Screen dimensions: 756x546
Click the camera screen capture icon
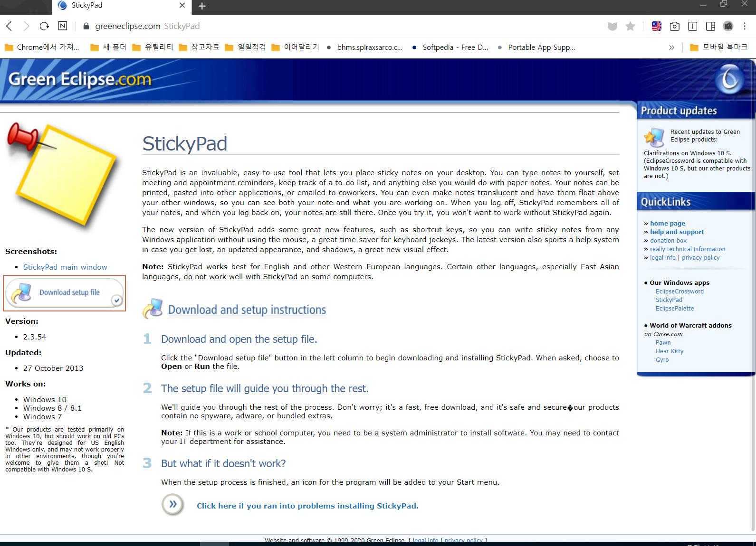click(675, 26)
